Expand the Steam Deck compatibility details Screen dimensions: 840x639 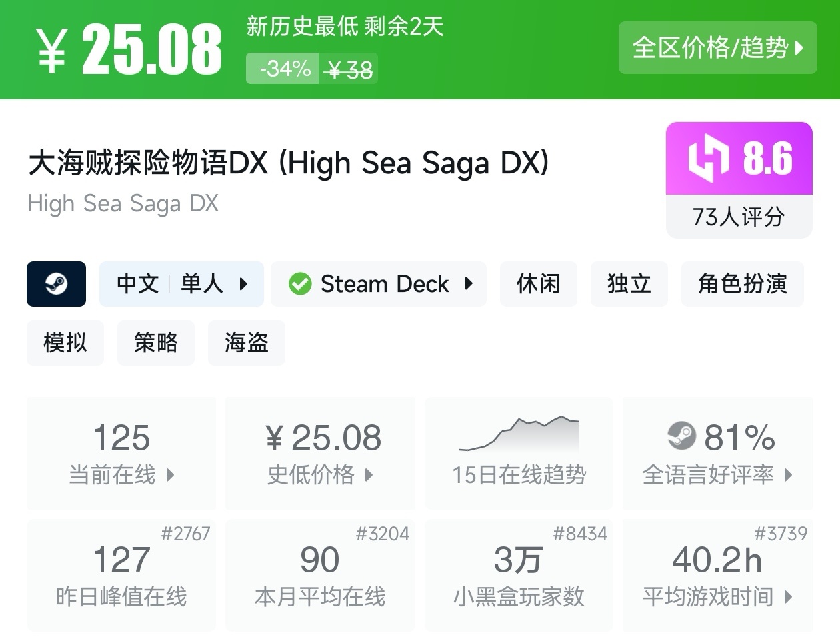tap(469, 284)
